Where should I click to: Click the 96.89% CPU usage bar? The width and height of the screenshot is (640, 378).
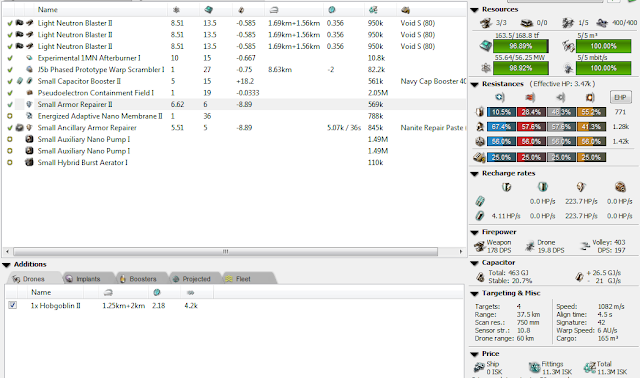pyautogui.click(x=520, y=46)
